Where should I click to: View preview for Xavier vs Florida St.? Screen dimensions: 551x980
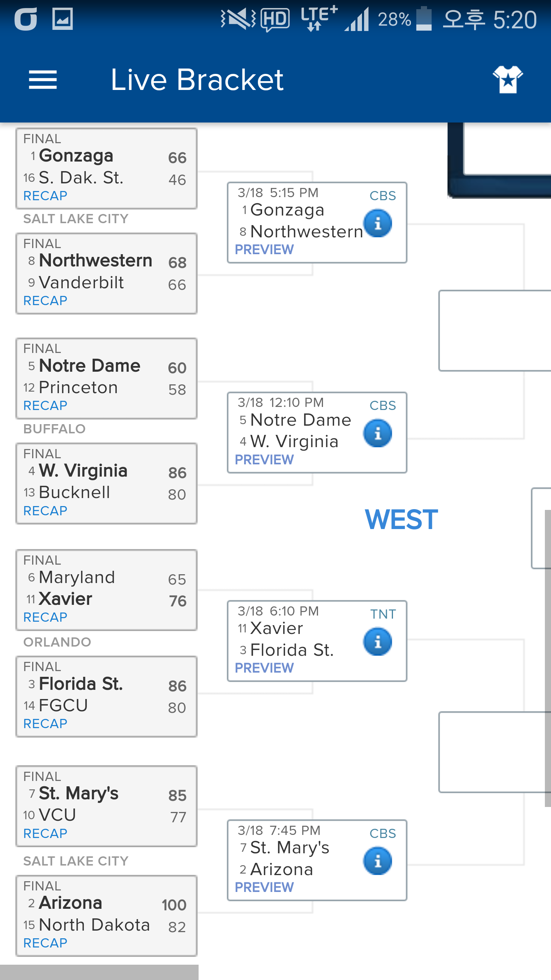click(264, 668)
